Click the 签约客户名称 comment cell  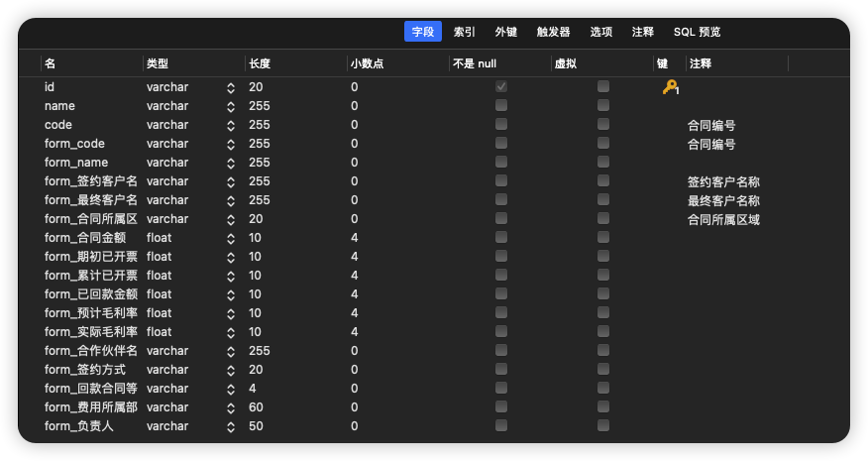tap(723, 181)
